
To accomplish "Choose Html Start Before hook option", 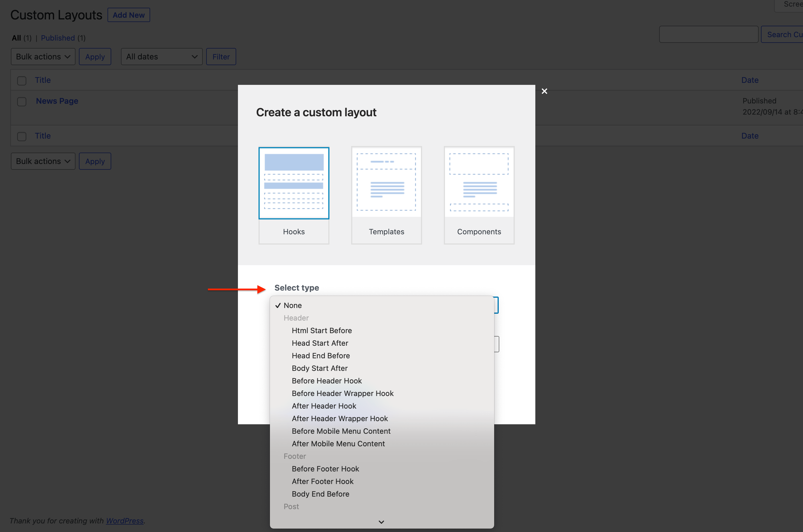I will (321, 331).
